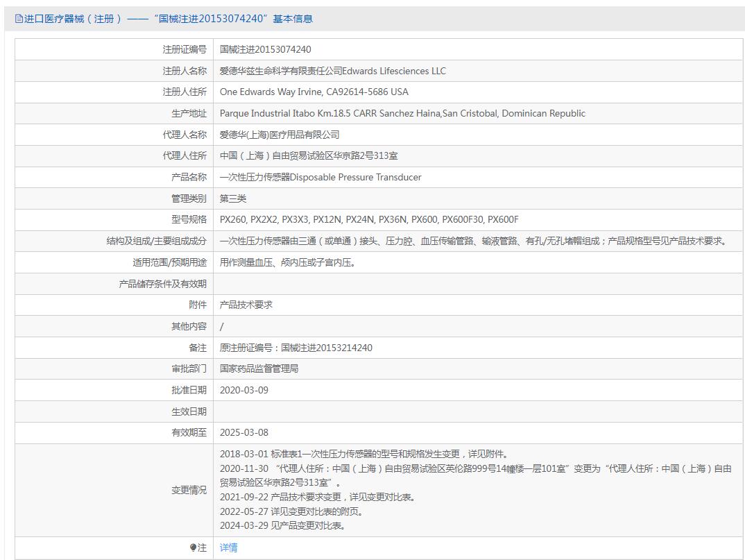Select the 注册证编号 value 国械注进20153074240
The width and height of the screenshot is (745, 560).
tap(266, 49)
